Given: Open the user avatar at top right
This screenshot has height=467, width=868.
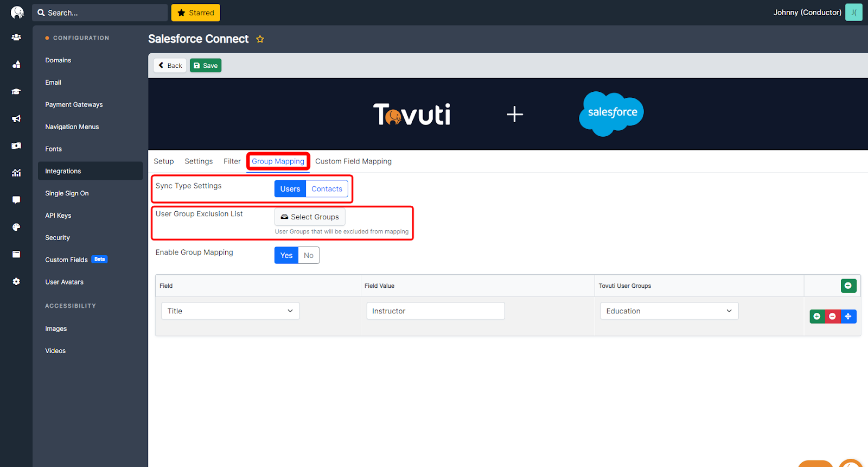Looking at the screenshot, I should (x=854, y=12).
